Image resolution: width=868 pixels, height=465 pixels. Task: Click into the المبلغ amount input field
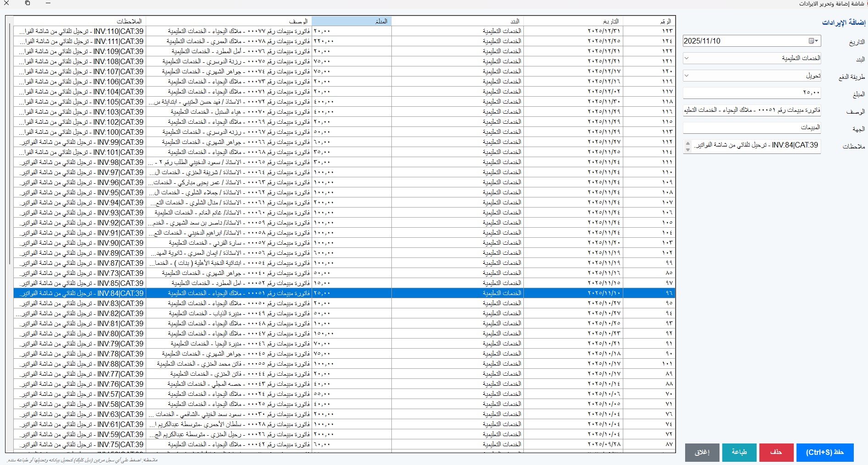click(x=752, y=93)
